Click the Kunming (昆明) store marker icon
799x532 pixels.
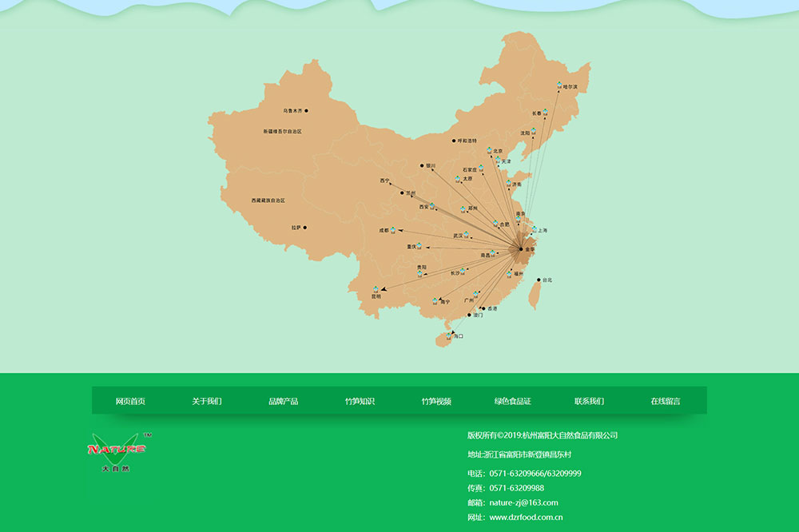[376, 289]
